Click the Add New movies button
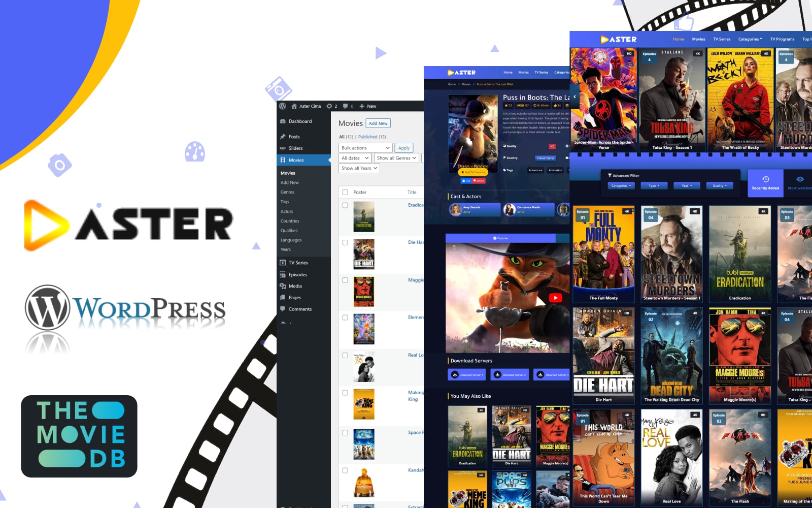The width and height of the screenshot is (812, 508). click(378, 123)
